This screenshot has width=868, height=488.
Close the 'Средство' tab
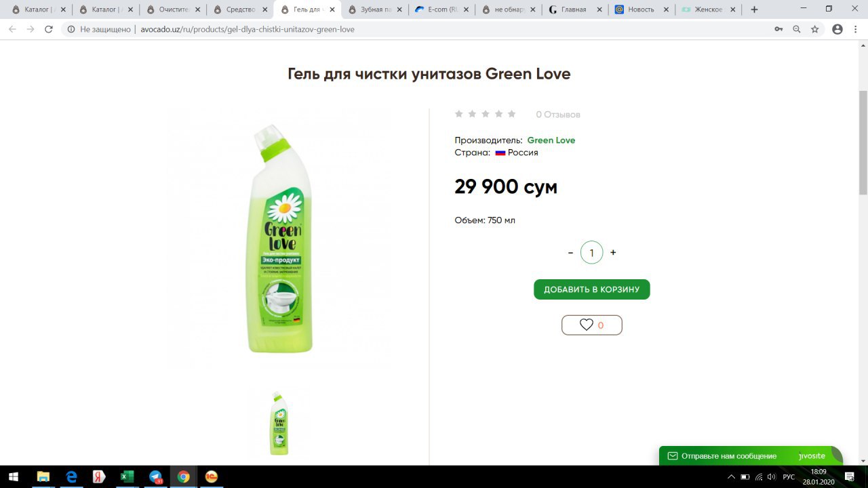(x=264, y=9)
